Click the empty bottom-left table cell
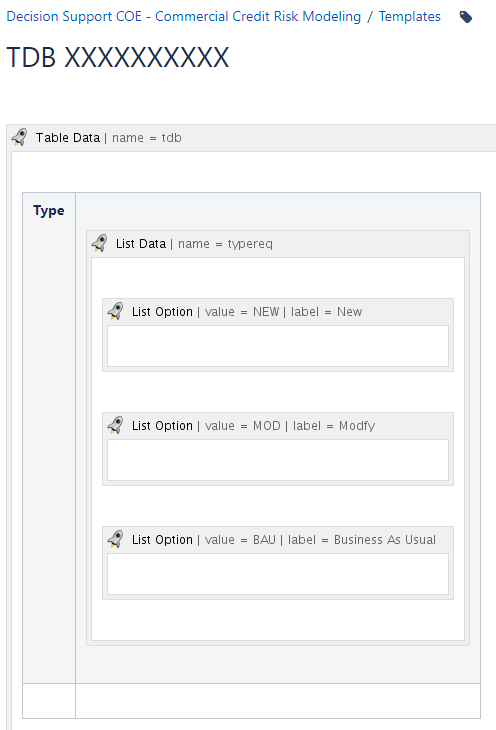The width and height of the screenshot is (496, 730). pyautogui.click(x=49, y=701)
